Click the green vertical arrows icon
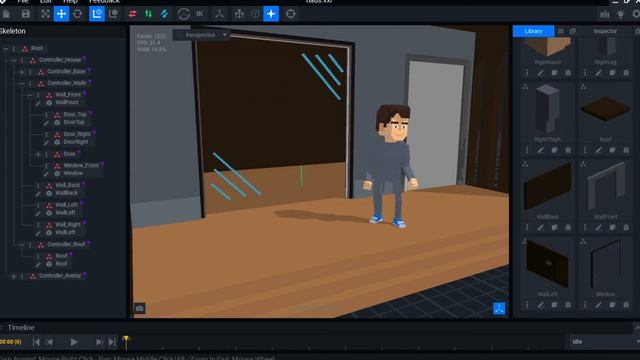 [x=148, y=14]
